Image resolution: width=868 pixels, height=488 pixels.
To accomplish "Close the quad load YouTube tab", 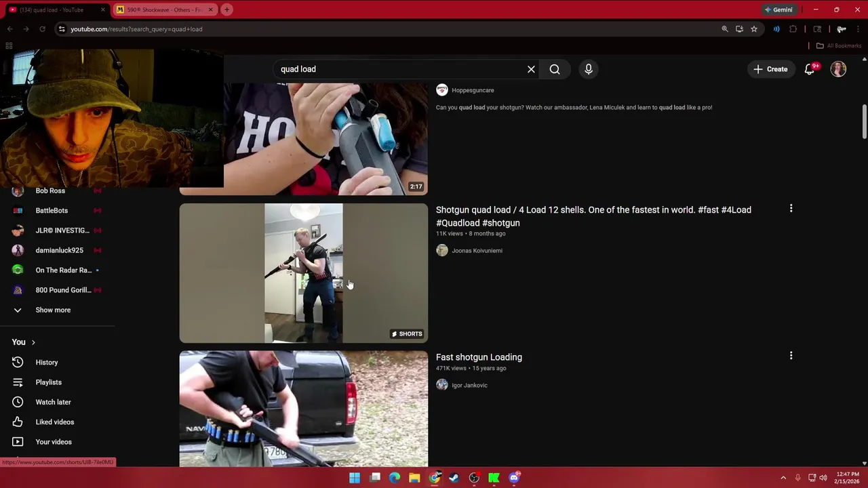I will coord(103,9).
